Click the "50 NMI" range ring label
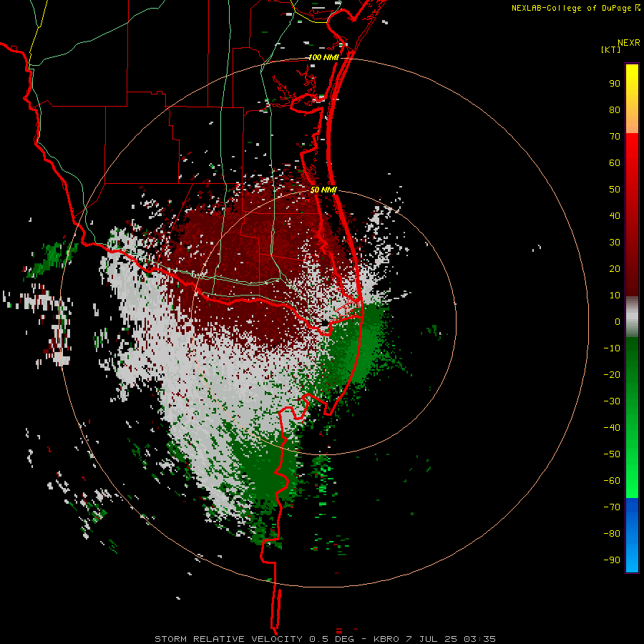 (323, 190)
